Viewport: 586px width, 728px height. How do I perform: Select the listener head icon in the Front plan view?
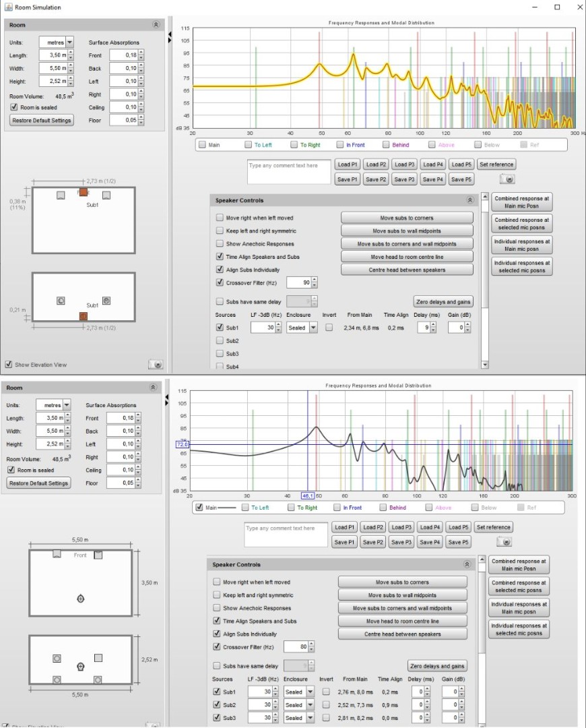tap(81, 599)
